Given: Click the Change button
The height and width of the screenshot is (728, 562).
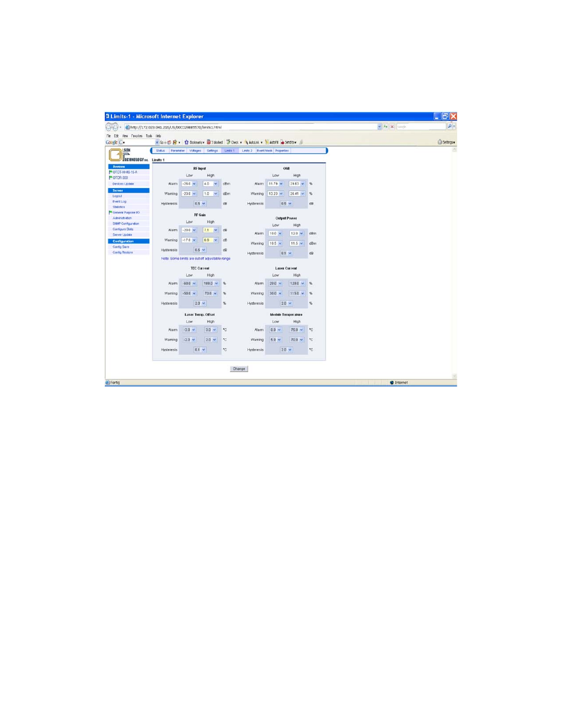Looking at the screenshot, I should (x=239, y=369).
